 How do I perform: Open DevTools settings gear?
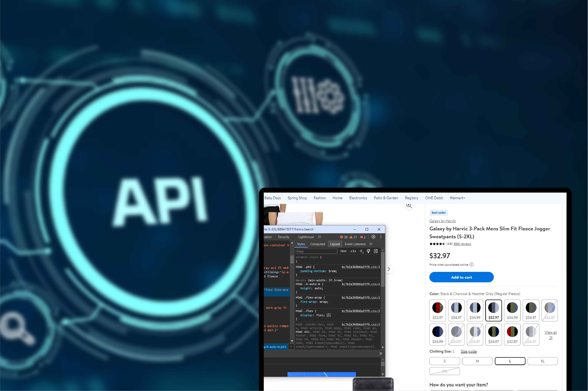373,237
